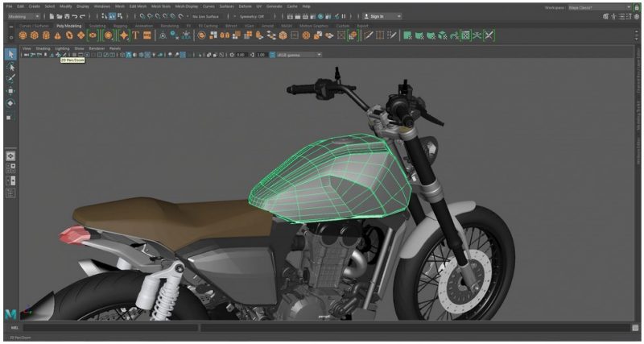The image size is (644, 344).
Task: Click the MEL command language label
Action: tap(14, 328)
